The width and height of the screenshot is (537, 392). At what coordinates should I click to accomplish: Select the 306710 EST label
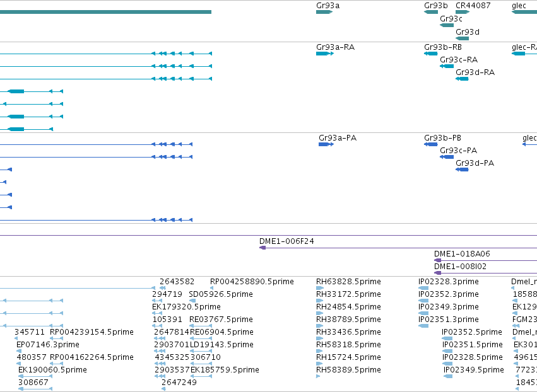coord(206,357)
